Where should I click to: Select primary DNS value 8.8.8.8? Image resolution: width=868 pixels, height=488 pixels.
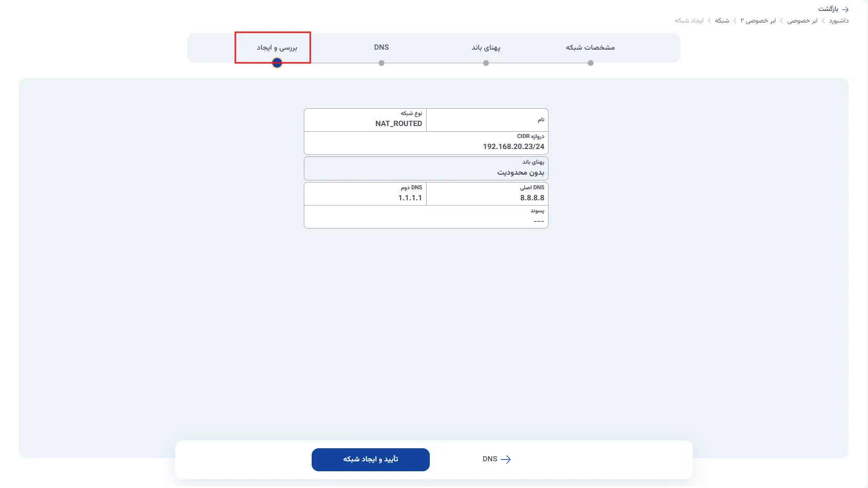pyautogui.click(x=532, y=198)
